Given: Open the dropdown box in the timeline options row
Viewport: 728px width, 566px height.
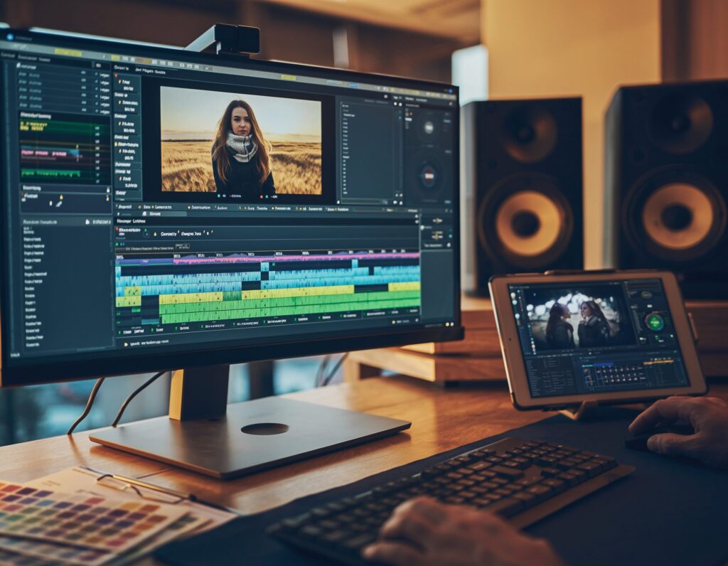Looking at the screenshot, I should [182, 246].
